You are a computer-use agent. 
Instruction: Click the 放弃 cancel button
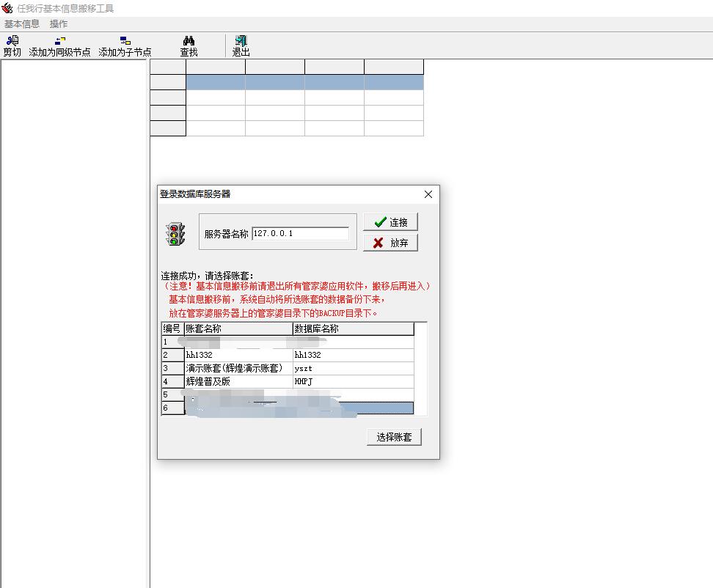click(390, 243)
